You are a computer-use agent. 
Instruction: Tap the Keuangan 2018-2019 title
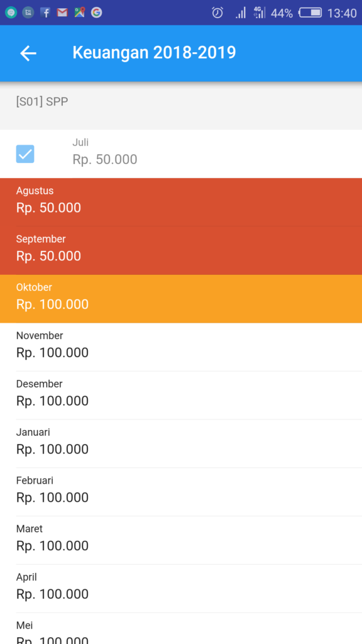[x=155, y=53]
